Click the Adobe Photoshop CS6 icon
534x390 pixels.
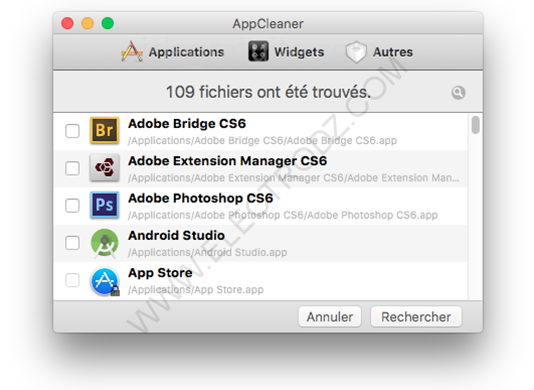point(105,205)
